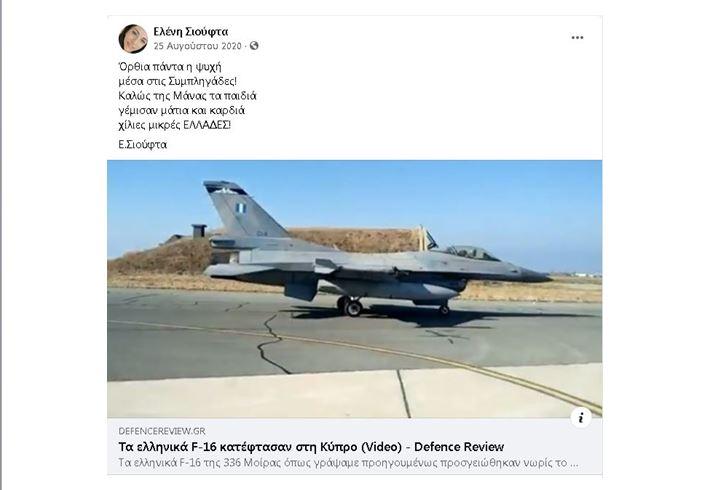Click the aircraft's main landing gear wheel
The image size is (709, 490).
(x=352, y=308)
